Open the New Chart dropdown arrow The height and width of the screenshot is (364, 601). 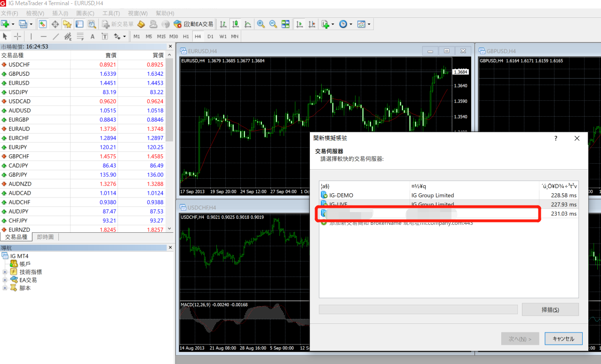click(13, 24)
